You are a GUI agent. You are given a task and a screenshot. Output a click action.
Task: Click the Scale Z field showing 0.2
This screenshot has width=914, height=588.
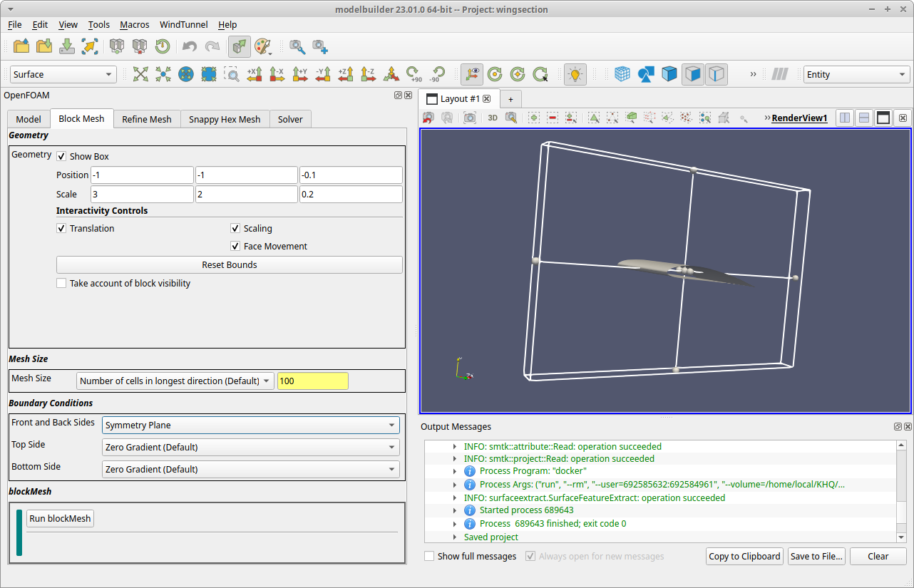(x=351, y=194)
